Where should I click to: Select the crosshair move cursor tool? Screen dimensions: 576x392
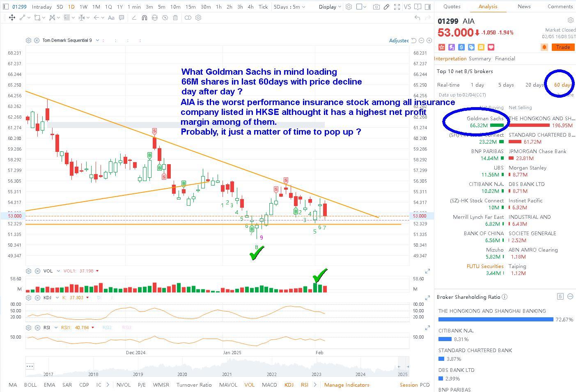click(x=12, y=18)
